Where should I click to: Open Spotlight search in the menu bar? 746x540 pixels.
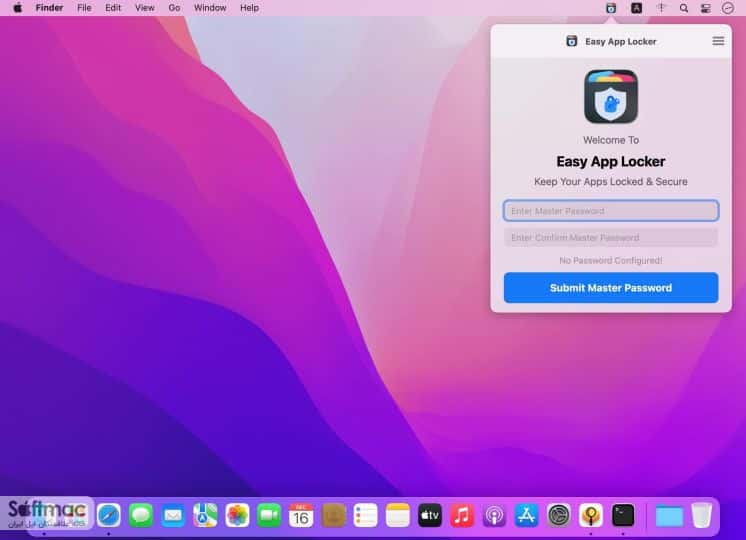click(x=684, y=8)
